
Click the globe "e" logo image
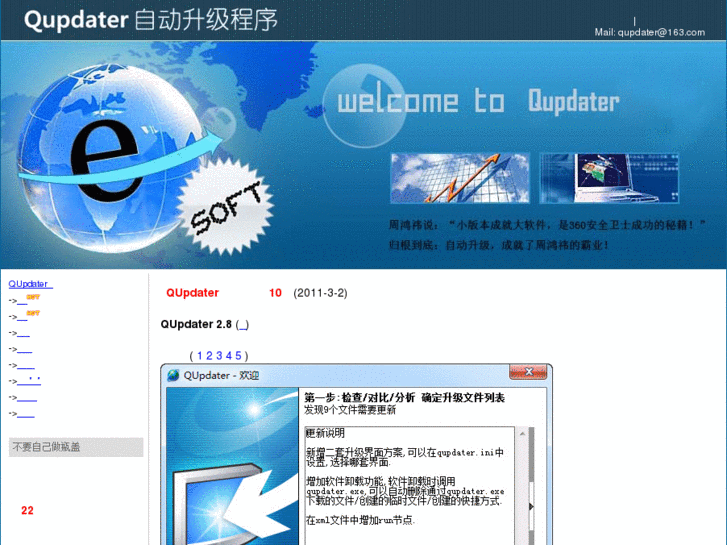(111, 159)
